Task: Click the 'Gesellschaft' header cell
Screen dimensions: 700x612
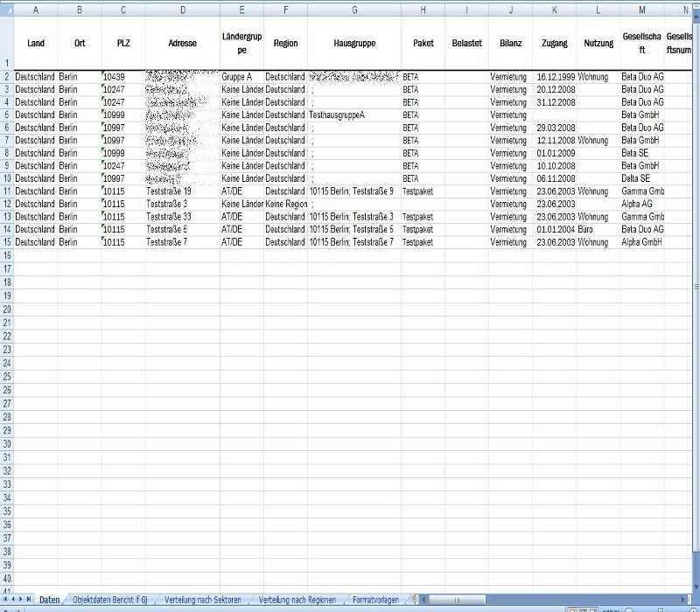Action: click(642, 43)
